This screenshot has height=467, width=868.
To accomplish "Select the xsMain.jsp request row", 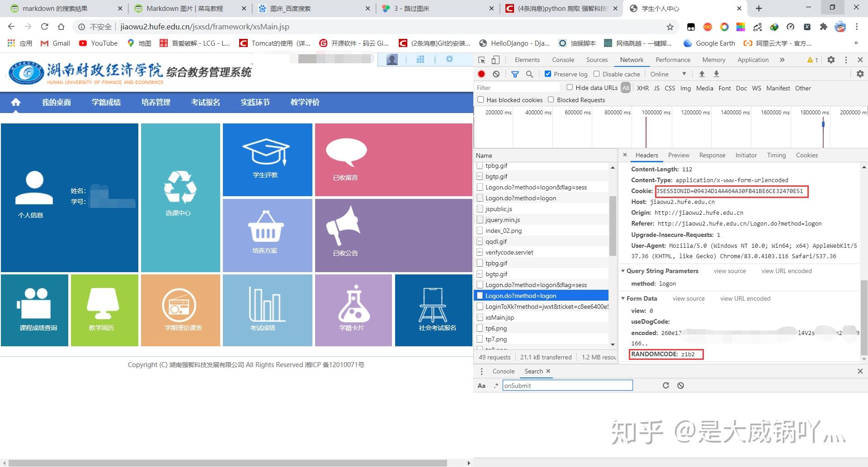I will point(541,317).
